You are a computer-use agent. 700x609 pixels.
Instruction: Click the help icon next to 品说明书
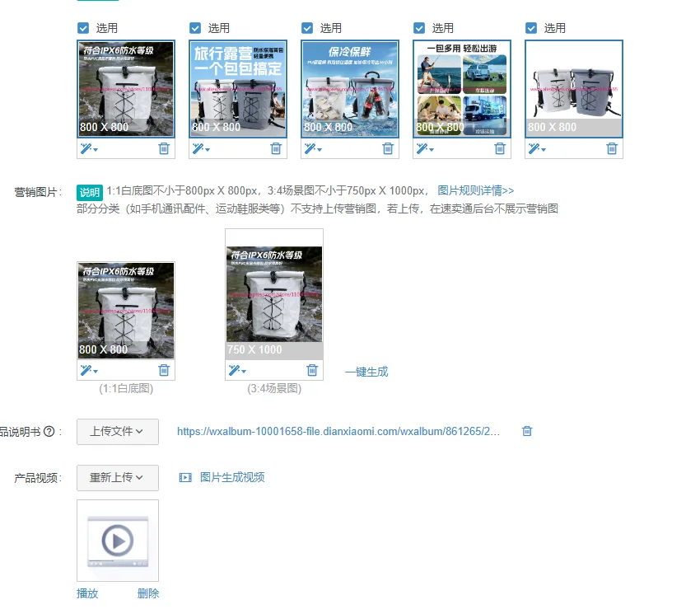49,432
